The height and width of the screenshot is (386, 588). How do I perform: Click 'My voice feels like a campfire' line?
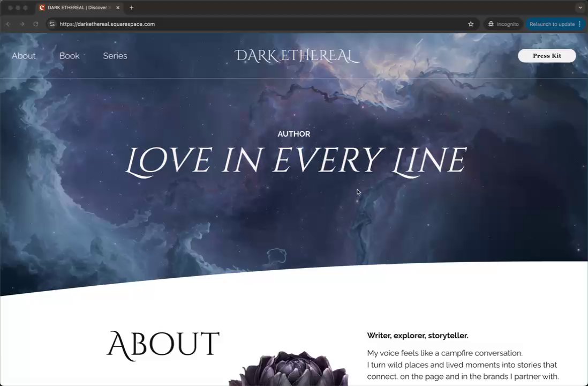pyautogui.click(x=445, y=353)
